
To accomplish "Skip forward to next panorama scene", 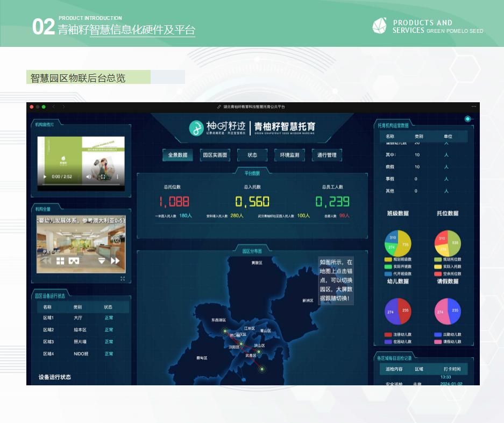I will (x=115, y=261).
